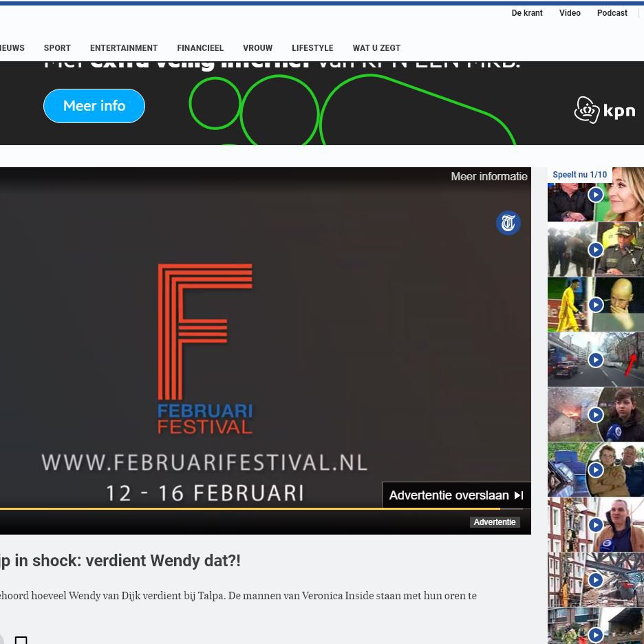The width and height of the screenshot is (644, 644).
Task: Play the collapsed scaffolding video thumbnail
Action: (x=595, y=579)
